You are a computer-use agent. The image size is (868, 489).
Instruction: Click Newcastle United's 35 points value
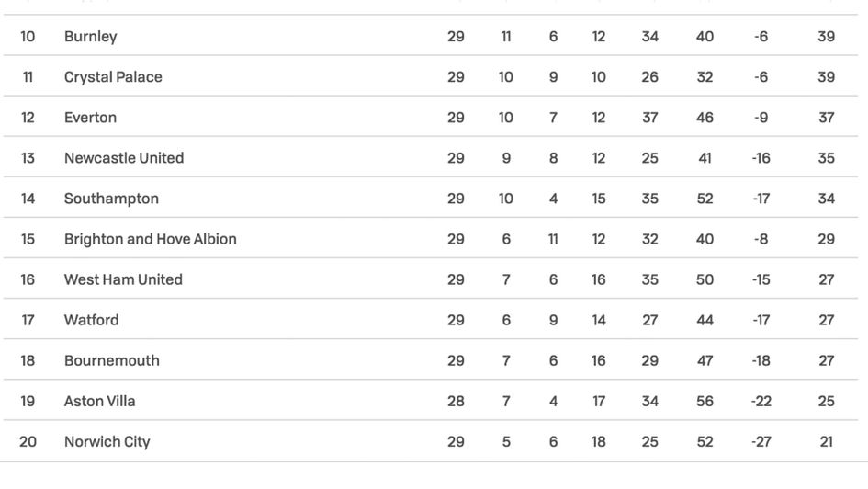827,158
